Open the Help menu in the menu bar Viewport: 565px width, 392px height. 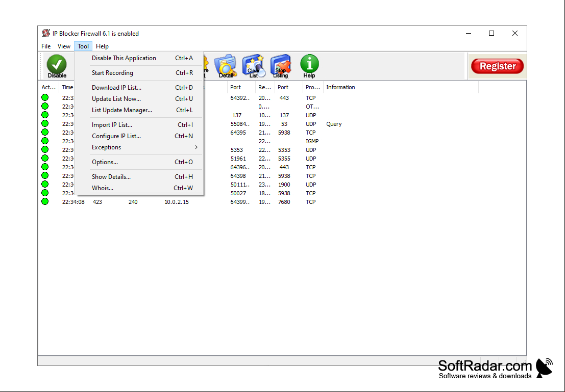pyautogui.click(x=103, y=46)
